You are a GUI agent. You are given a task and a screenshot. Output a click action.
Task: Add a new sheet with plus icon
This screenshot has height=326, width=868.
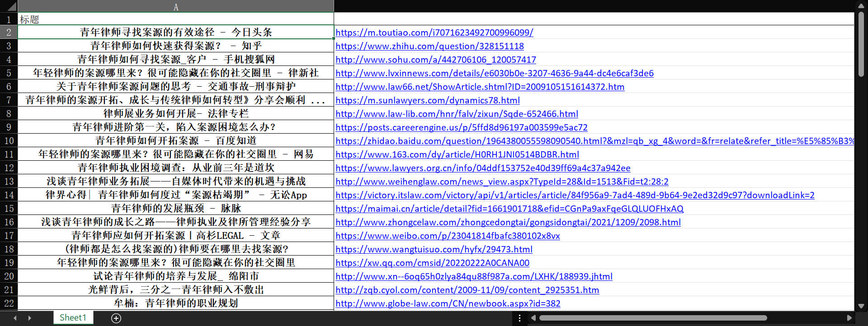(116, 318)
